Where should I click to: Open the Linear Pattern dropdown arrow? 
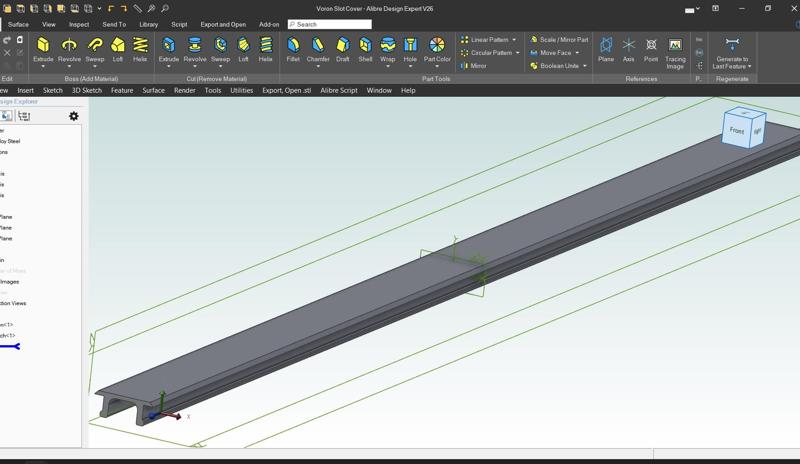tap(514, 39)
